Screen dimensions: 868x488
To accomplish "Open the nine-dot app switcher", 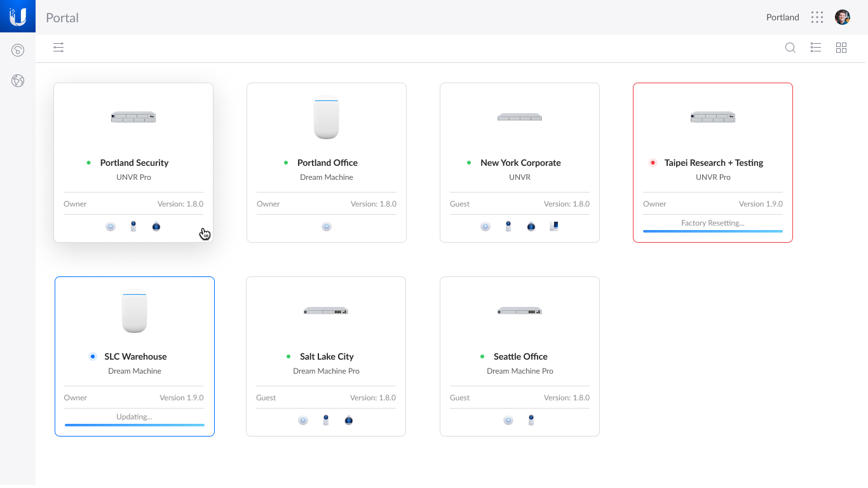I will 817,17.
